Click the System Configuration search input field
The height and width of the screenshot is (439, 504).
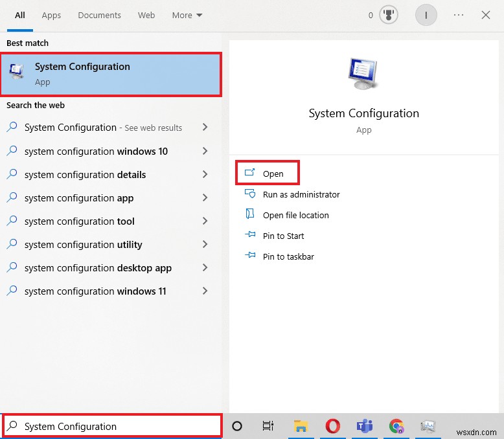[x=112, y=426]
